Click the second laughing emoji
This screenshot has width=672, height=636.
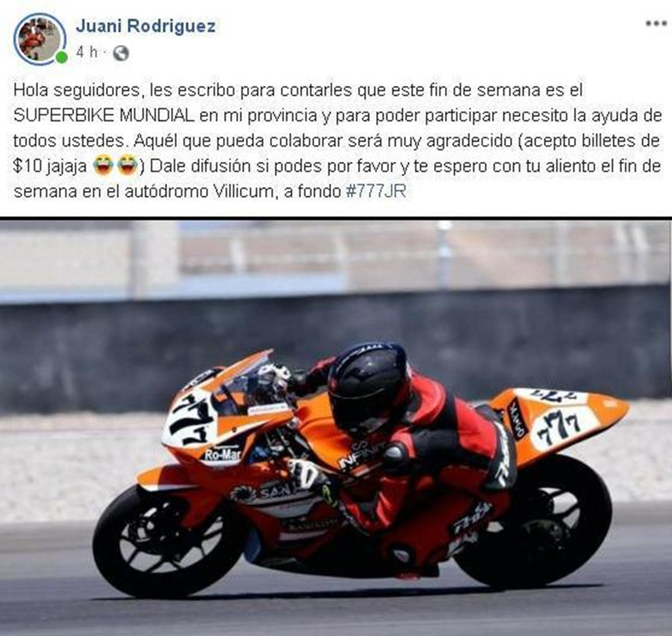coord(128,165)
